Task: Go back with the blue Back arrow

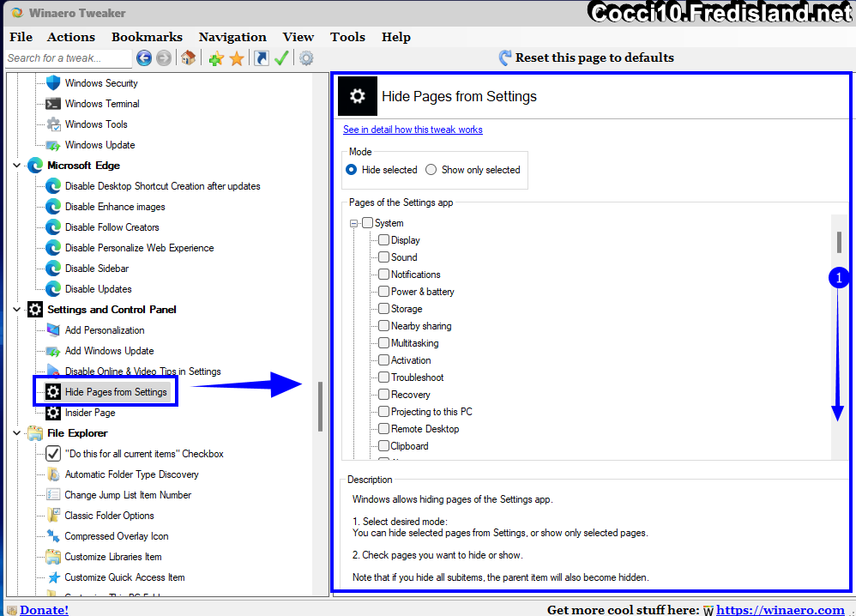Action: point(144,57)
